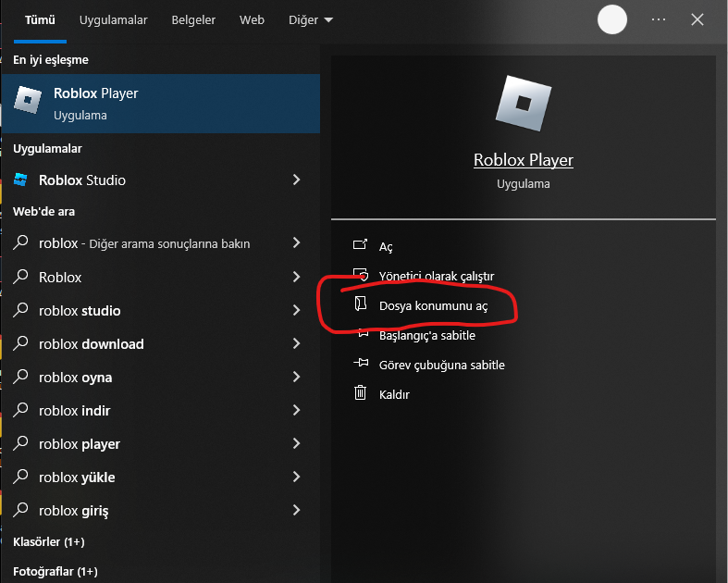
Task: Click 'roblox indir' suggestion text
Action: [74, 411]
